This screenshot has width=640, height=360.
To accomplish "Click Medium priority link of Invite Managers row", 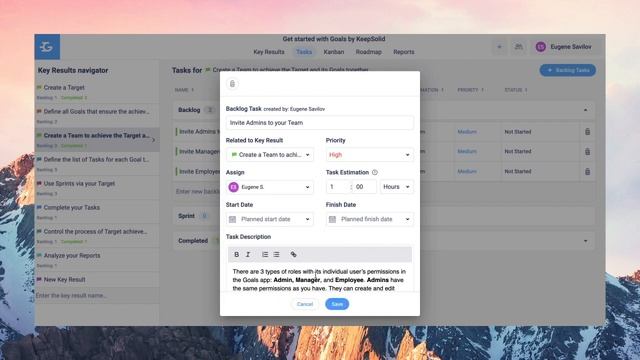I will tap(467, 151).
